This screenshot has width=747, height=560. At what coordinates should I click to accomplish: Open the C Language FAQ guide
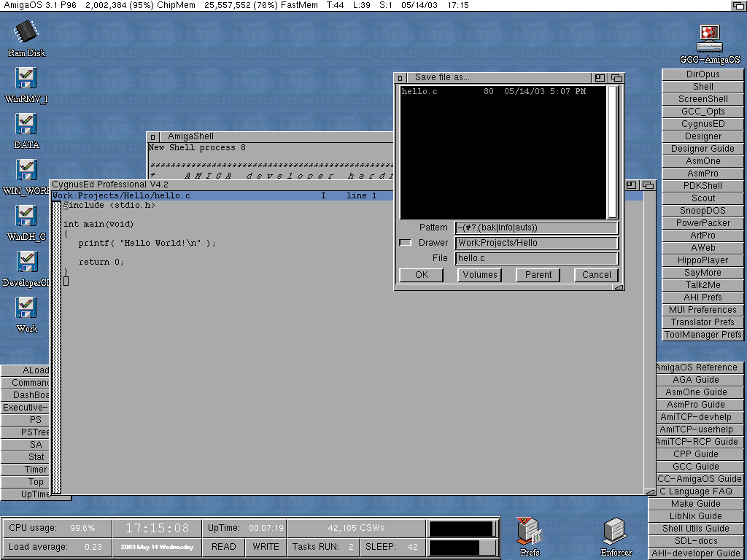click(x=696, y=491)
